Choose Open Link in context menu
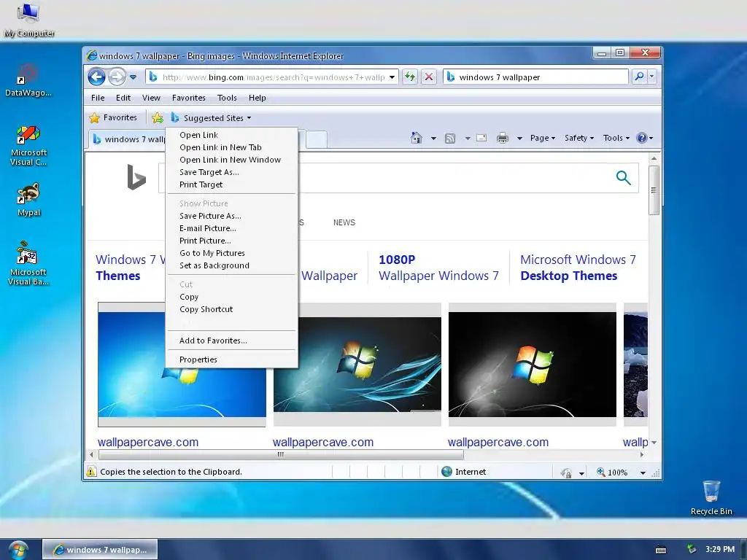This screenshot has width=747, height=560. (231, 135)
